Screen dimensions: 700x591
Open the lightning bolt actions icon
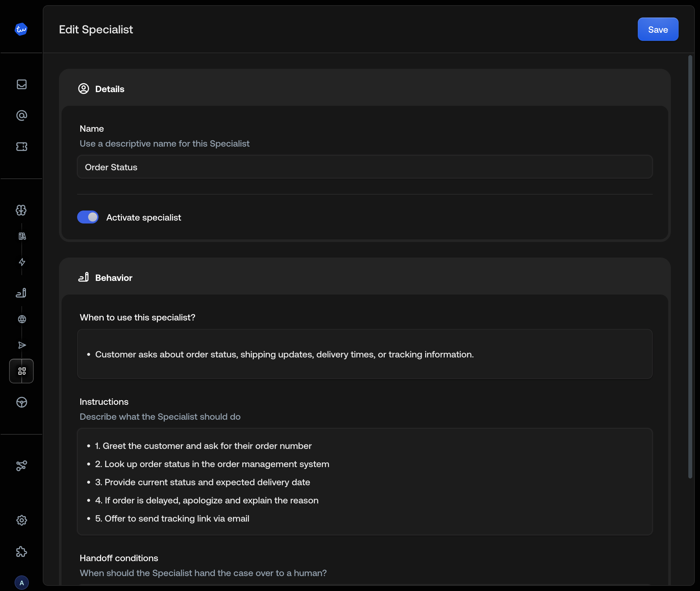tap(22, 262)
